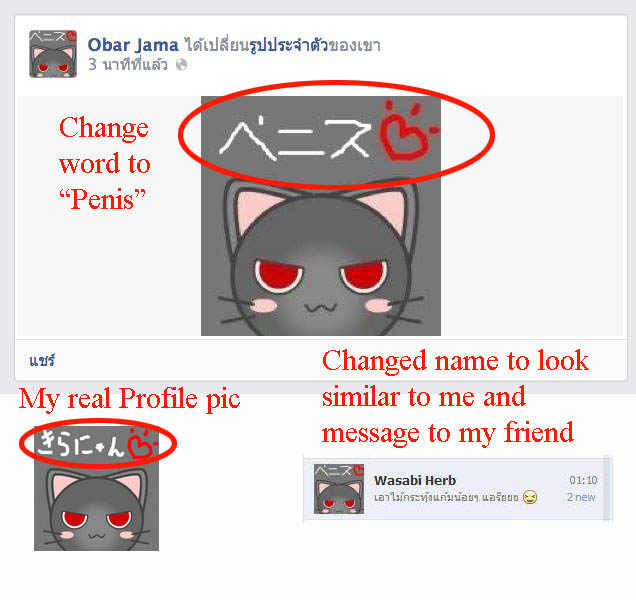Open the real profile pic cat image
Viewport: 636px width, 600px height.
coord(97,488)
